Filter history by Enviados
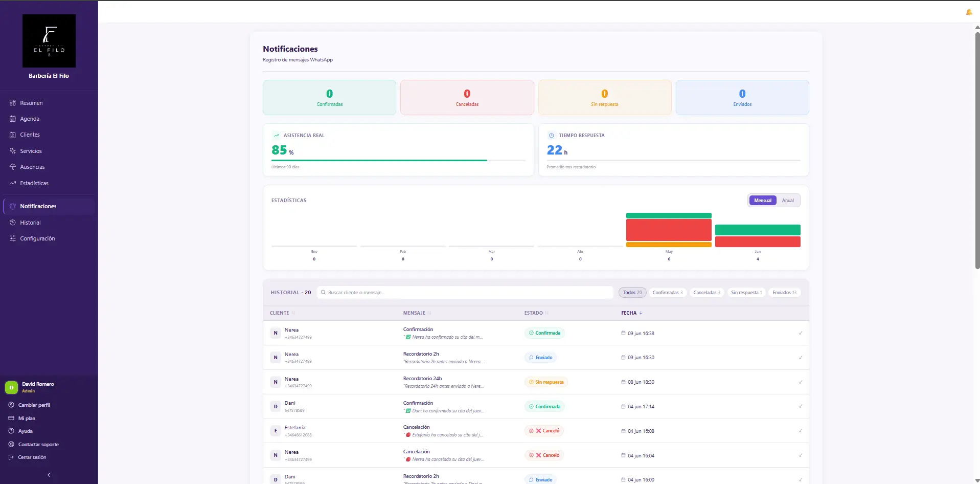 [x=785, y=293]
